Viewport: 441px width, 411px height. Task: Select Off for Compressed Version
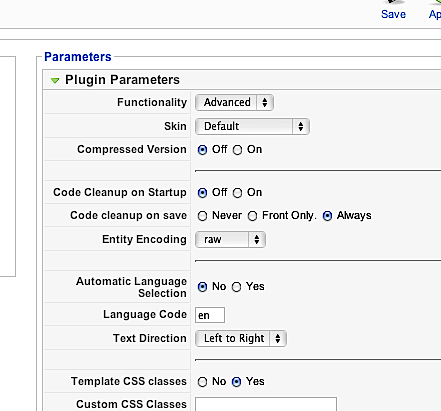pos(202,150)
